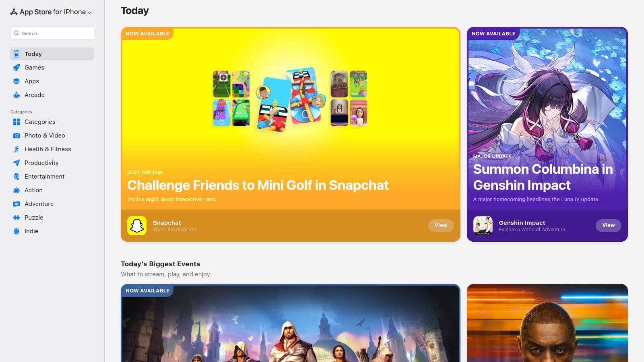Click the Search input field
Viewport: 644px width, 362px height.
[x=52, y=33]
